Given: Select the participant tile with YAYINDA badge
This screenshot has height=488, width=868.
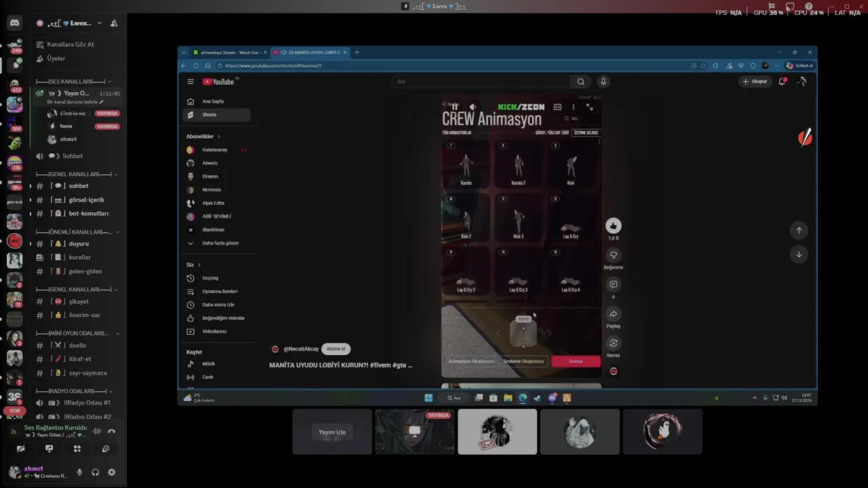Looking at the screenshot, I should 414,431.
